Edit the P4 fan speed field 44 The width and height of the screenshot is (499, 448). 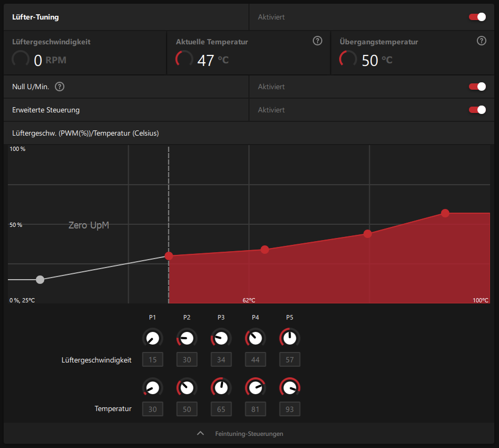(255, 359)
